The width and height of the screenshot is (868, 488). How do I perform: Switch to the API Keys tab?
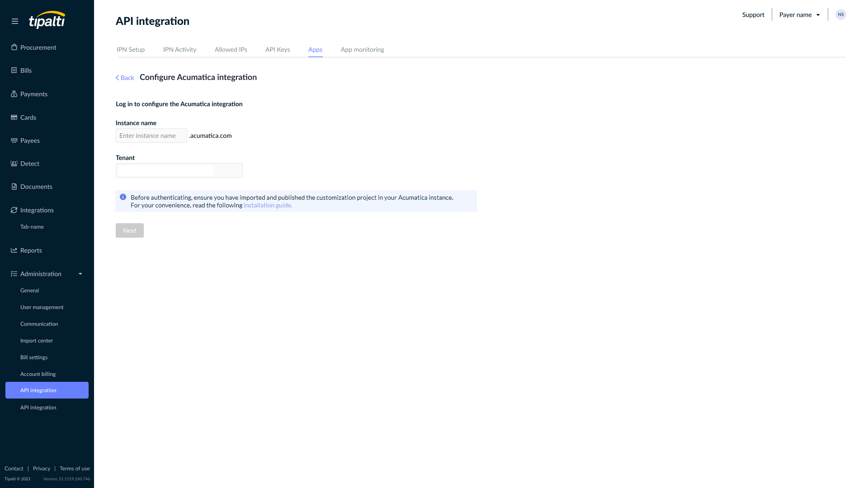278,50
